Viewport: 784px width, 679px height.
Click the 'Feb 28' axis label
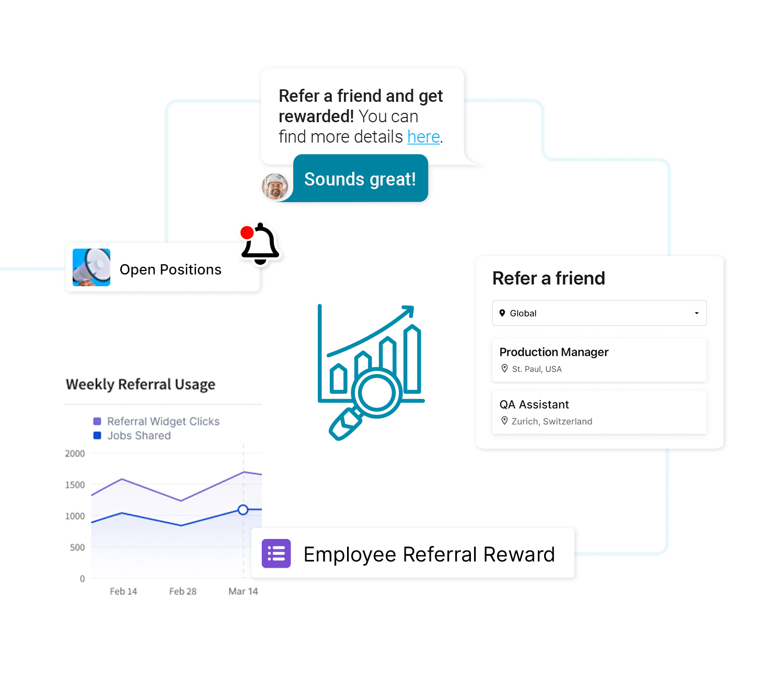(x=183, y=591)
